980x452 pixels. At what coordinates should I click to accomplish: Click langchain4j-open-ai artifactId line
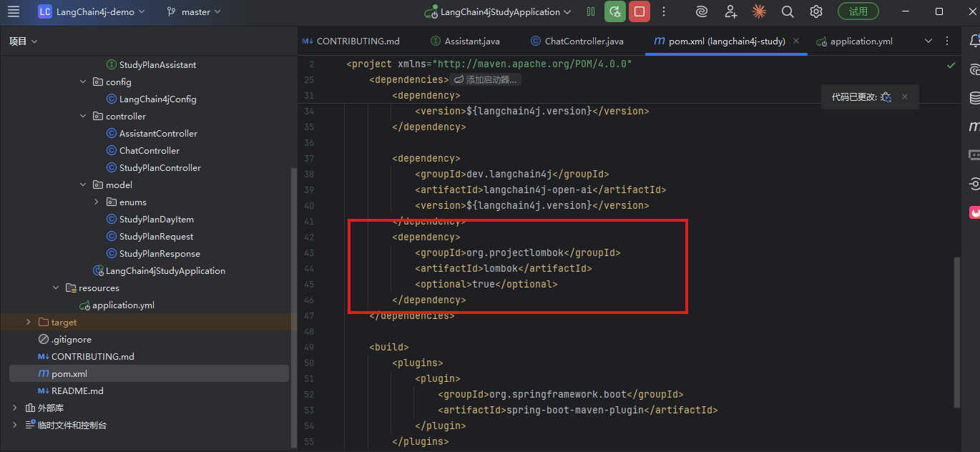540,190
